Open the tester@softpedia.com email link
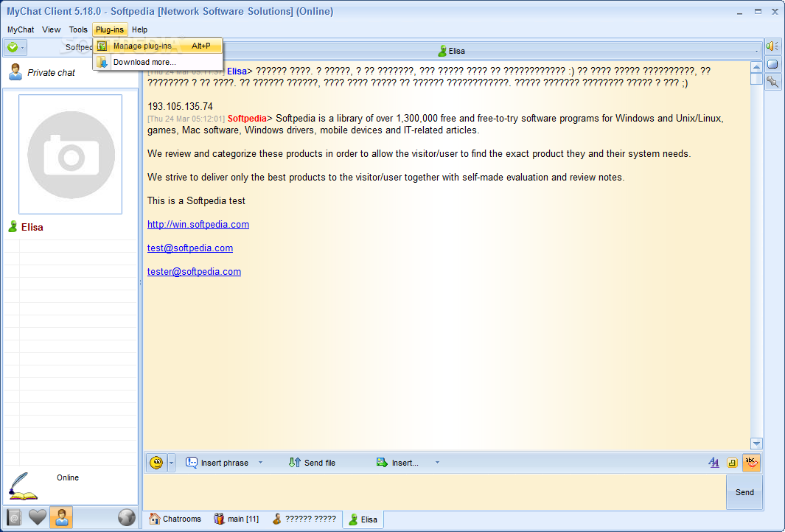Screen dimensions: 785x532 tap(195, 271)
